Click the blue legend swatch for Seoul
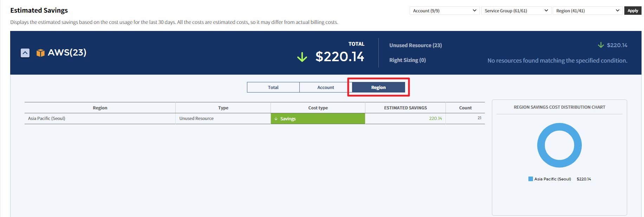This screenshot has width=644, height=217. click(x=531, y=179)
